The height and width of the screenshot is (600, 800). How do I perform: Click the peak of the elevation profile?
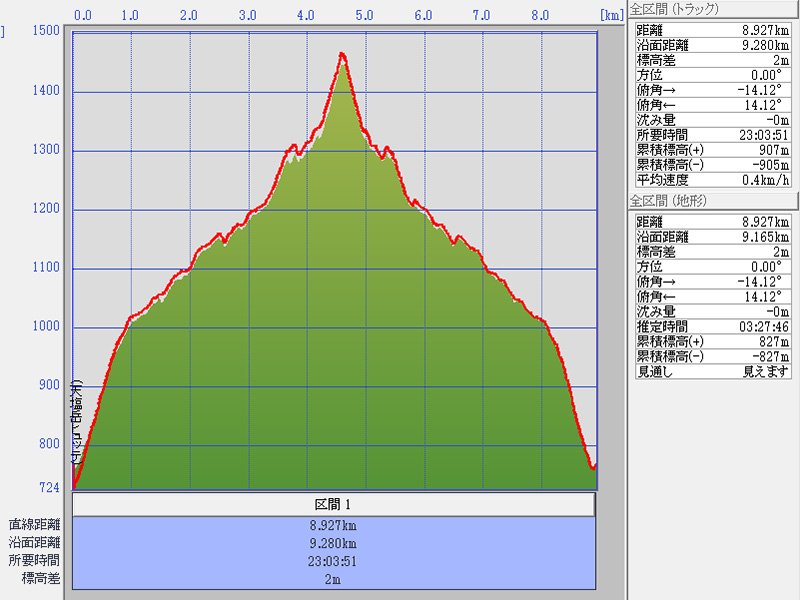coord(342,54)
